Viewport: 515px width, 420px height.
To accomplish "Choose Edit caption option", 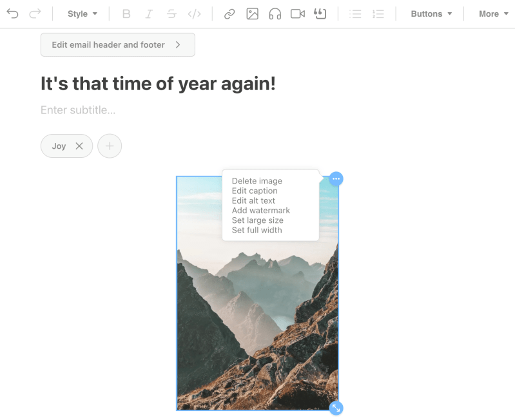I will [255, 191].
